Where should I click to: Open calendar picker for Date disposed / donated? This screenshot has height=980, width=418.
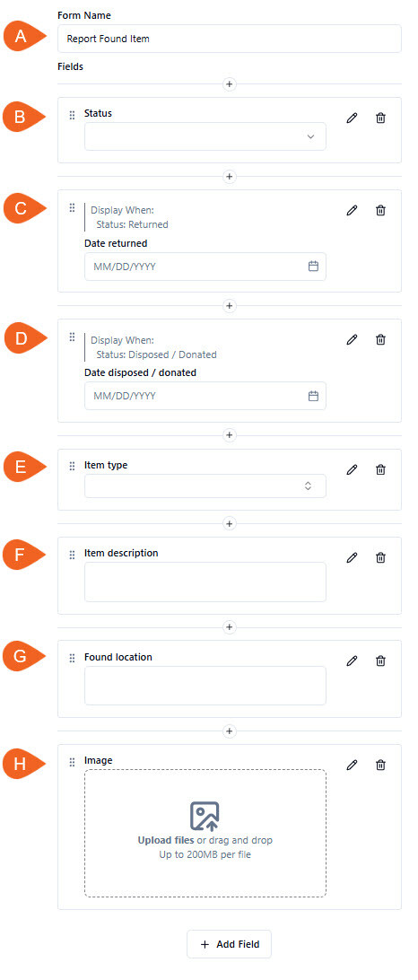pyautogui.click(x=314, y=396)
